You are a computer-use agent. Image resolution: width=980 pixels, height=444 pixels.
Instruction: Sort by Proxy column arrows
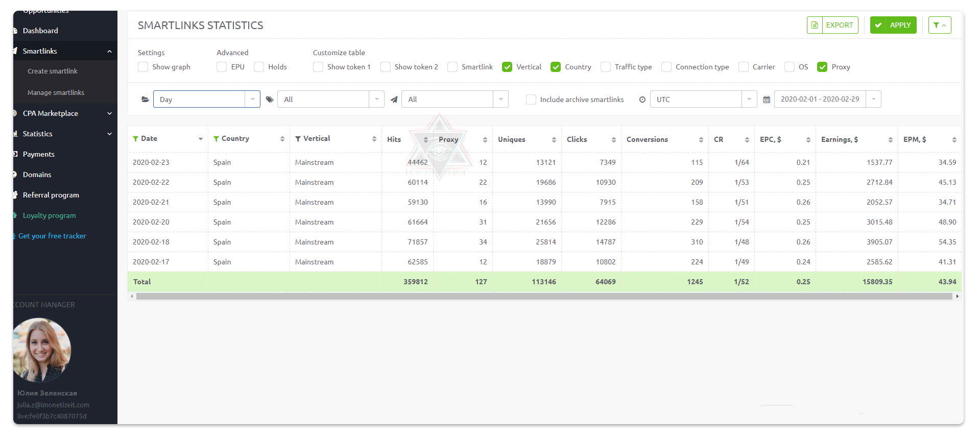tap(485, 139)
